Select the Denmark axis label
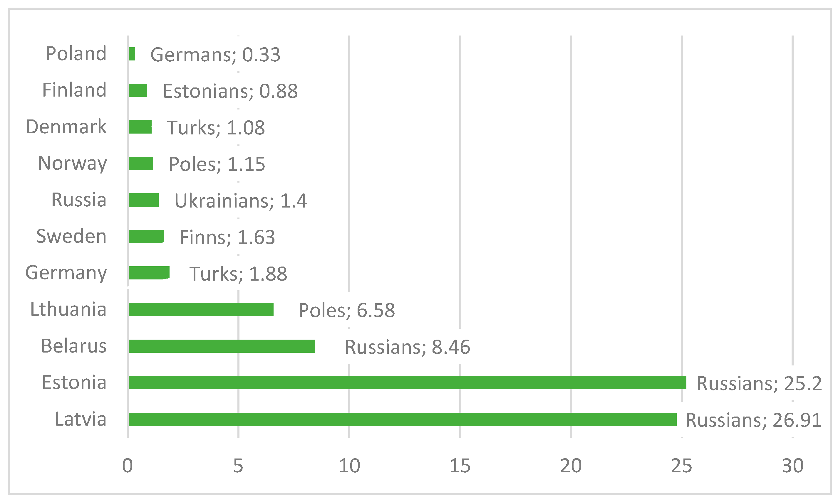 (x=66, y=127)
